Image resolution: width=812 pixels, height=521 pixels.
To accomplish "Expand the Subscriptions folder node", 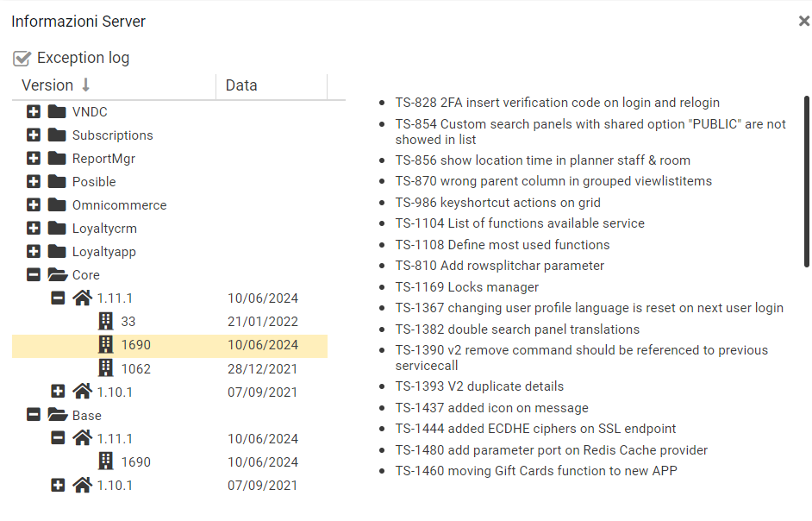I will click(x=34, y=135).
